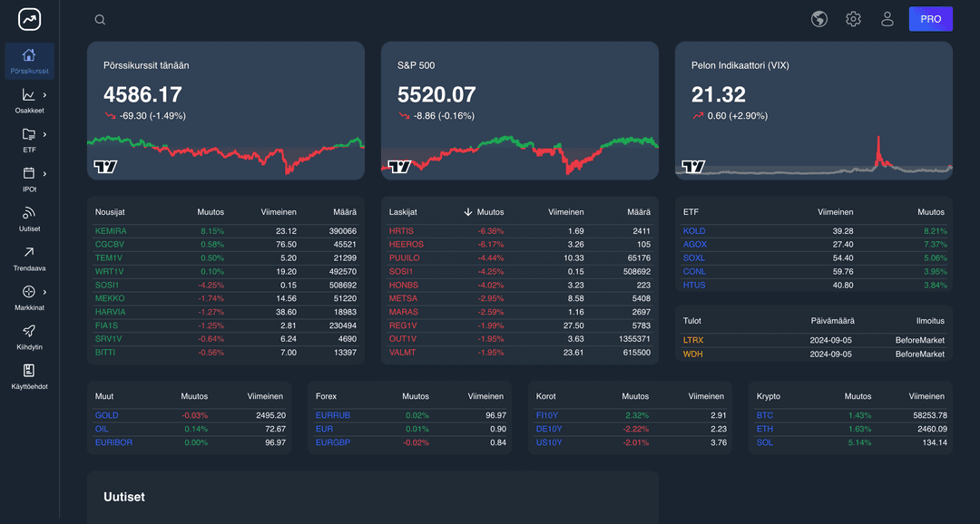Open the OIL commodity link
This screenshot has height=524, width=980.
pos(102,429)
